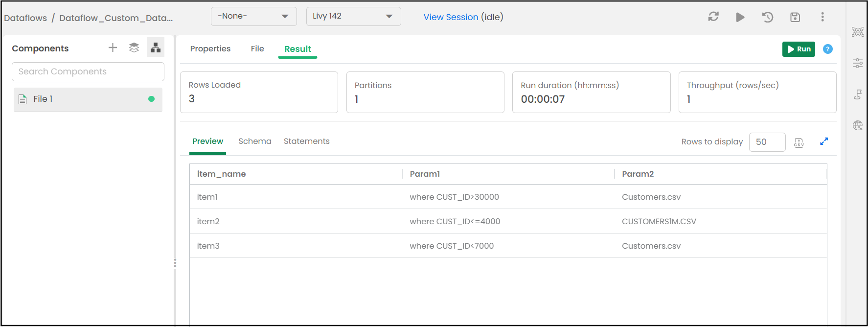The height and width of the screenshot is (327, 868).
Task: Switch to the Schema tab
Action: pos(255,141)
